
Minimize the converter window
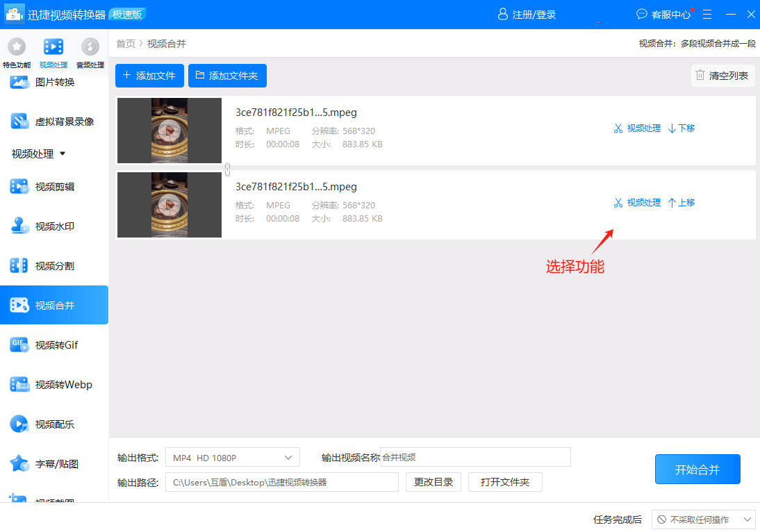pos(730,15)
